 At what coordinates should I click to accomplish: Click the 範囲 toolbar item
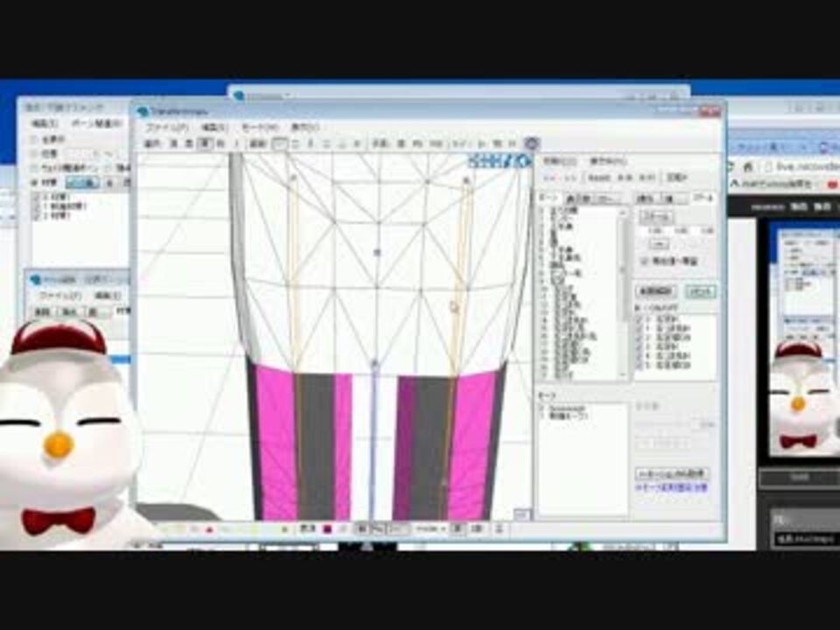(x=258, y=143)
